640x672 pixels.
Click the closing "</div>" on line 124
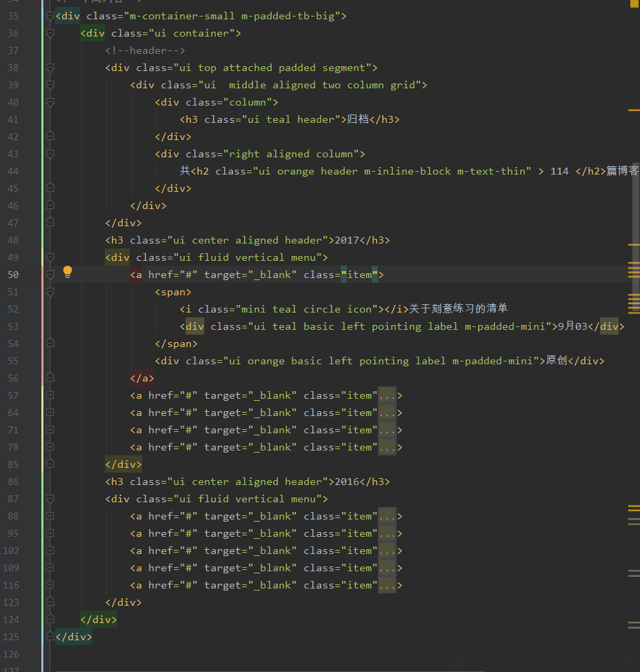(99, 620)
